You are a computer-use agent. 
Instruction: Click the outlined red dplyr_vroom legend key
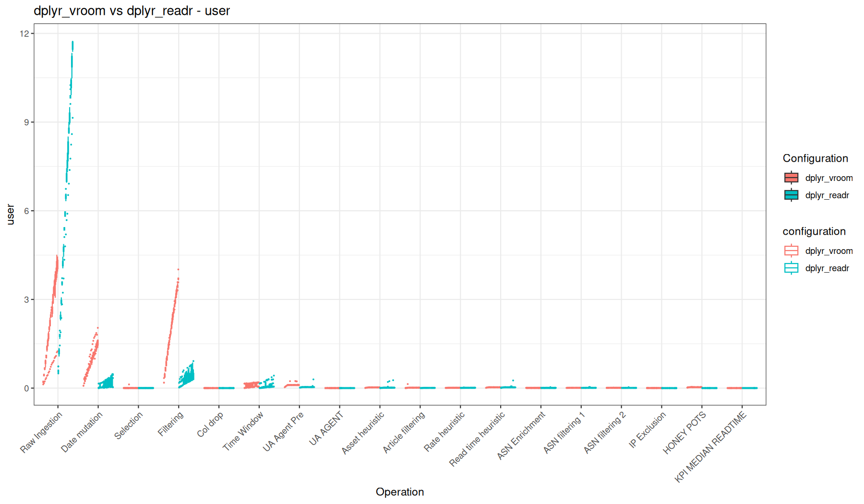(792, 251)
